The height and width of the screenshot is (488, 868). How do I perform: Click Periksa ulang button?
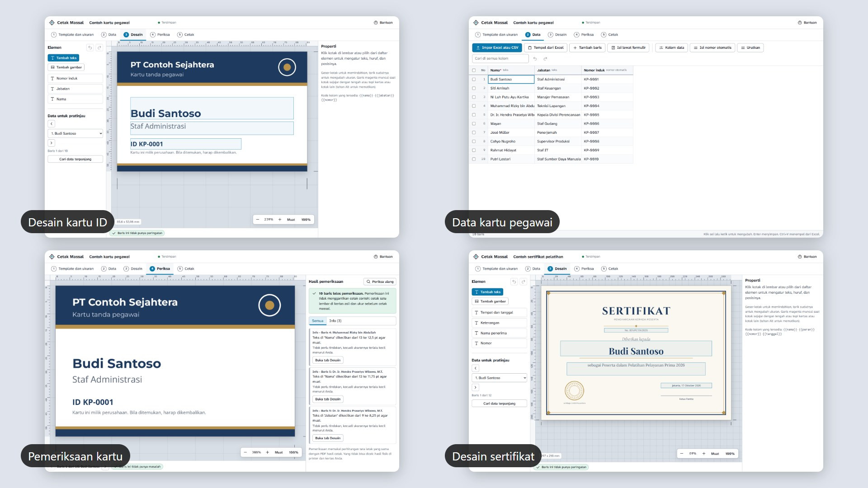click(x=380, y=282)
